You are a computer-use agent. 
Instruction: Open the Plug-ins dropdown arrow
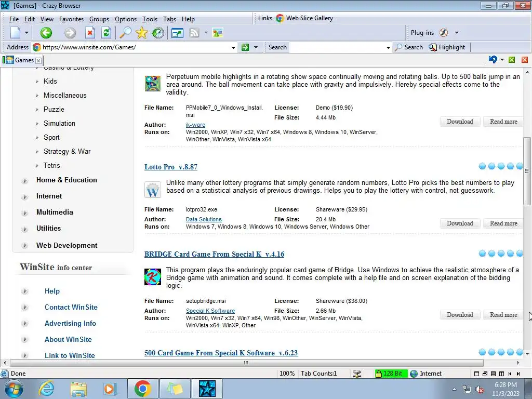[x=457, y=33]
